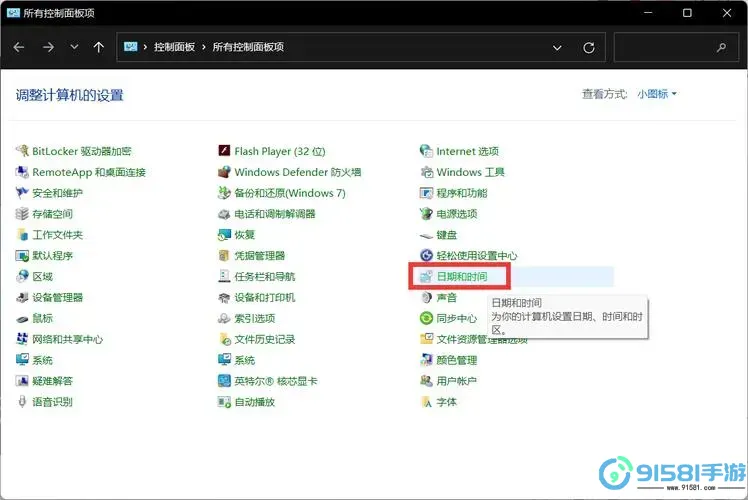Open the 网络和共享中心 link
748x500 pixels.
click(67, 339)
